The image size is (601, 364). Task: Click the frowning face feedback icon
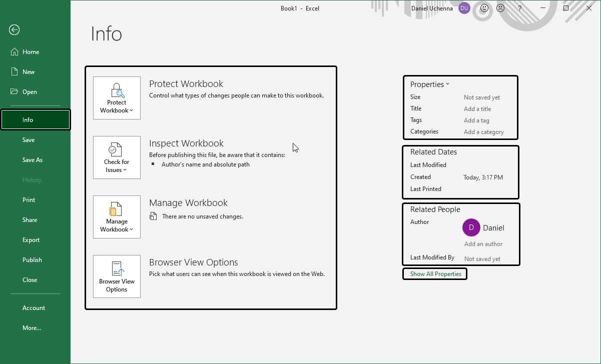click(500, 8)
